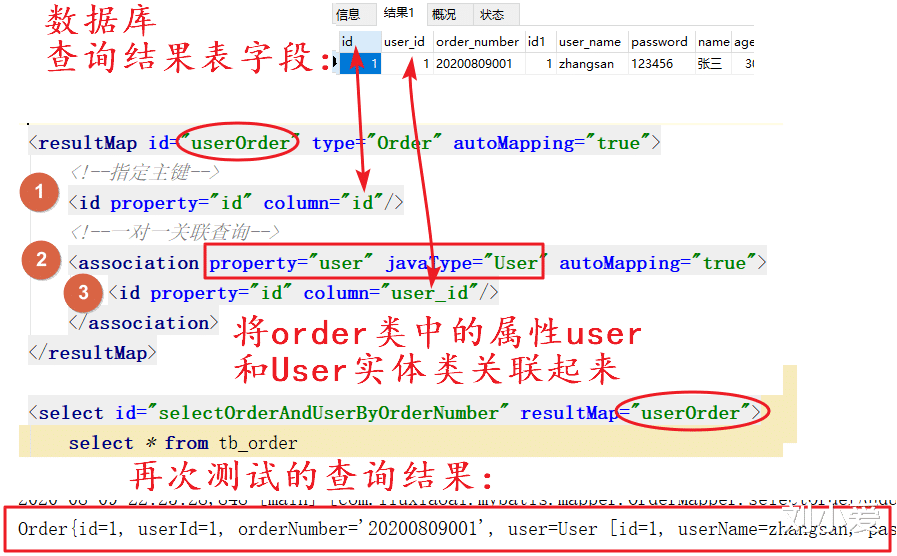Click column="id" in the first id tag
Image resolution: width=897 pixels, height=556 pixels.
(323, 202)
